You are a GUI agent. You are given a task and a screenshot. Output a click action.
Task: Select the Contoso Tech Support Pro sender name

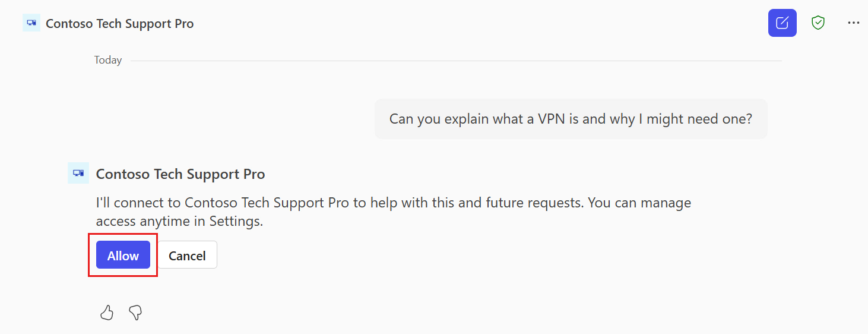180,174
